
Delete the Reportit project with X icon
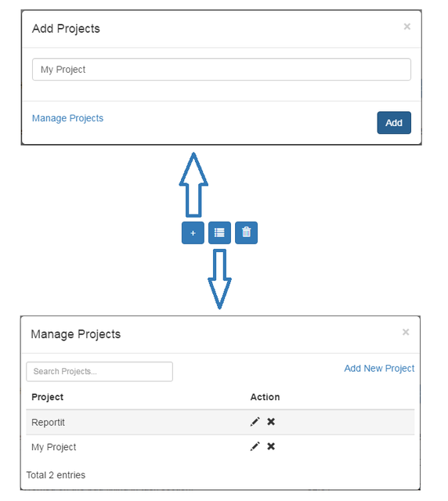pyautogui.click(x=271, y=422)
